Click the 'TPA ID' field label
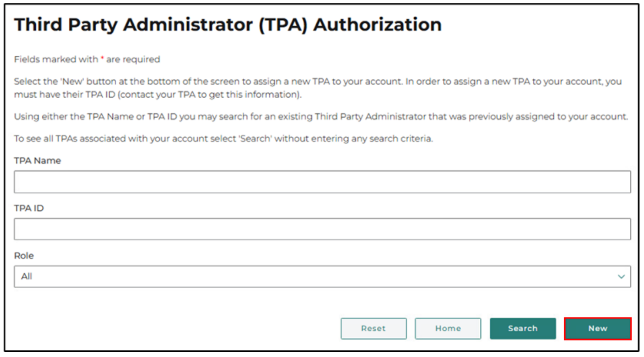The height and width of the screenshot is (357, 644). [29, 208]
